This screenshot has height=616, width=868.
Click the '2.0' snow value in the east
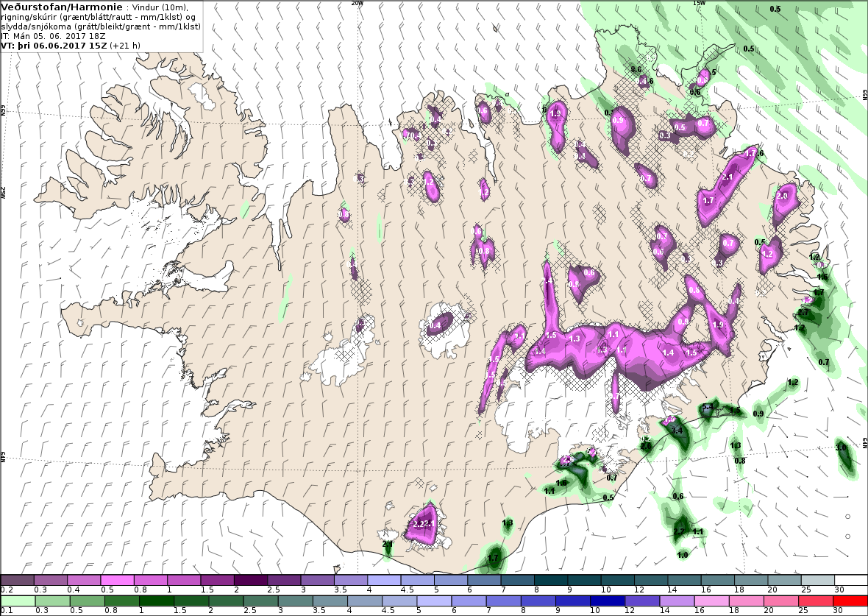[782, 196]
